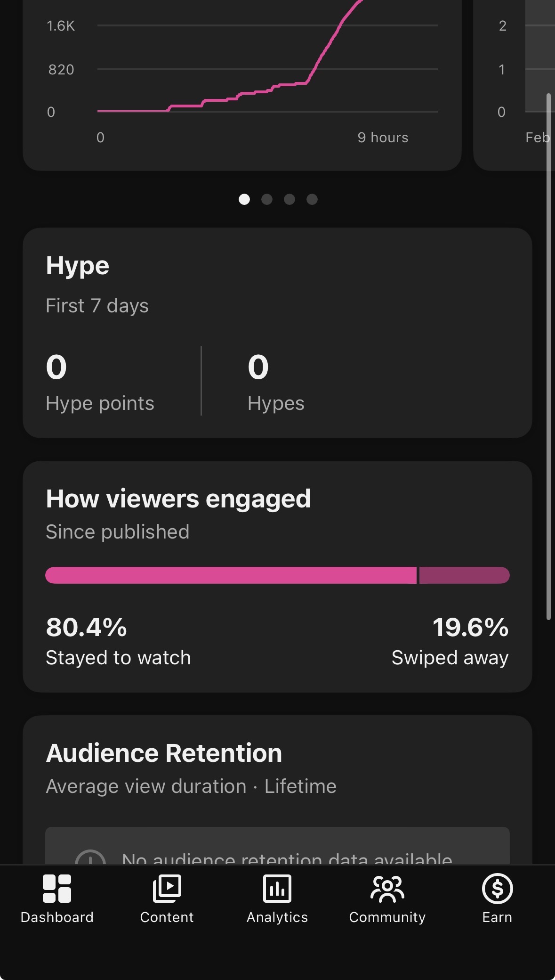This screenshot has width=555, height=980.
Task: Go to the fourth carousel page dot
Action: pos(312,199)
